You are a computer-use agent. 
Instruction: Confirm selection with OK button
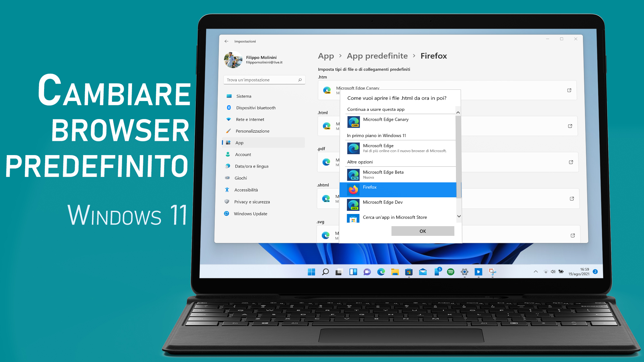[x=422, y=231]
